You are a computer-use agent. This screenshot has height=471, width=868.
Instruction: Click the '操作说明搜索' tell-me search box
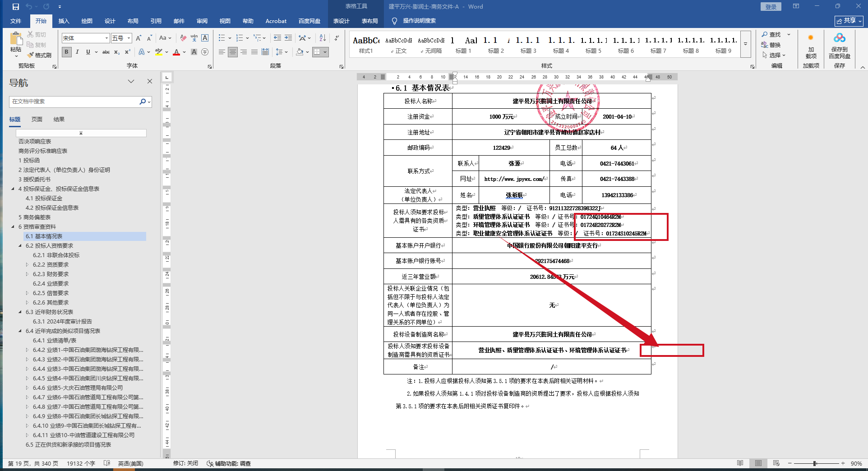pos(419,21)
